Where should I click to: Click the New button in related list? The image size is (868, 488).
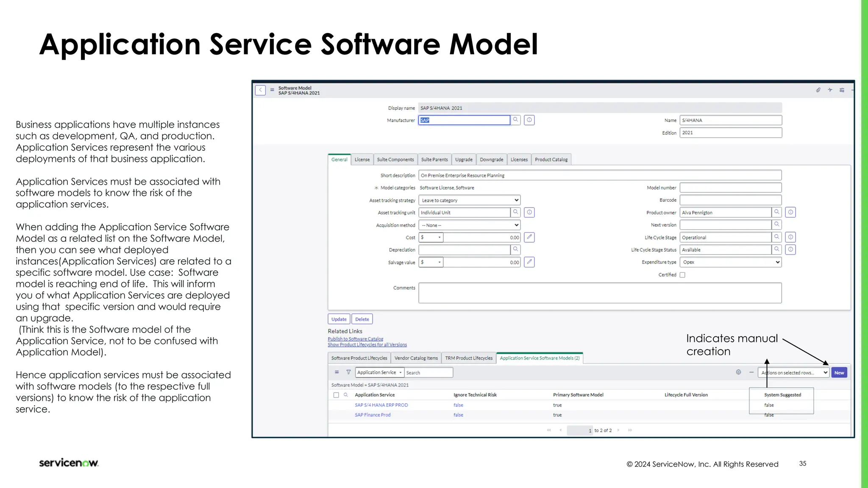point(839,373)
